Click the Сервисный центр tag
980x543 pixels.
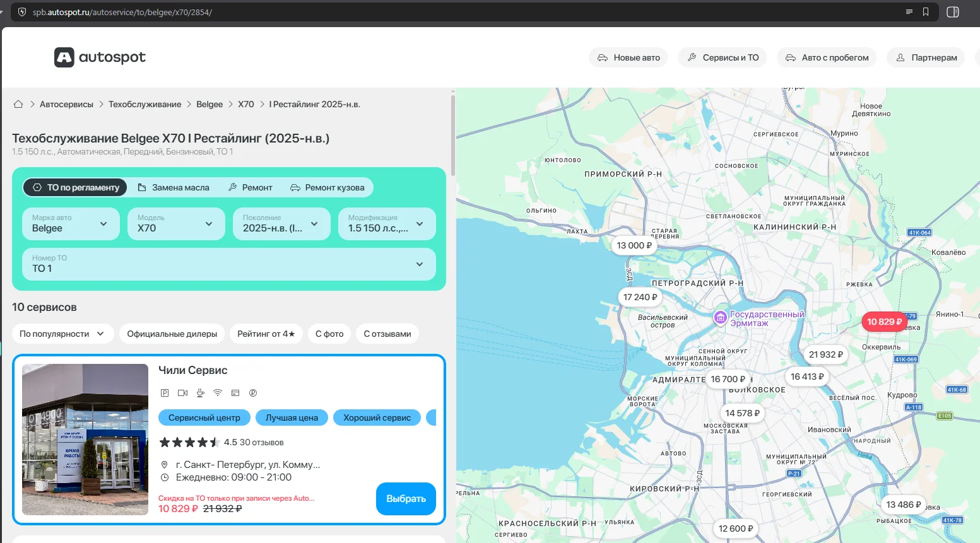point(204,417)
